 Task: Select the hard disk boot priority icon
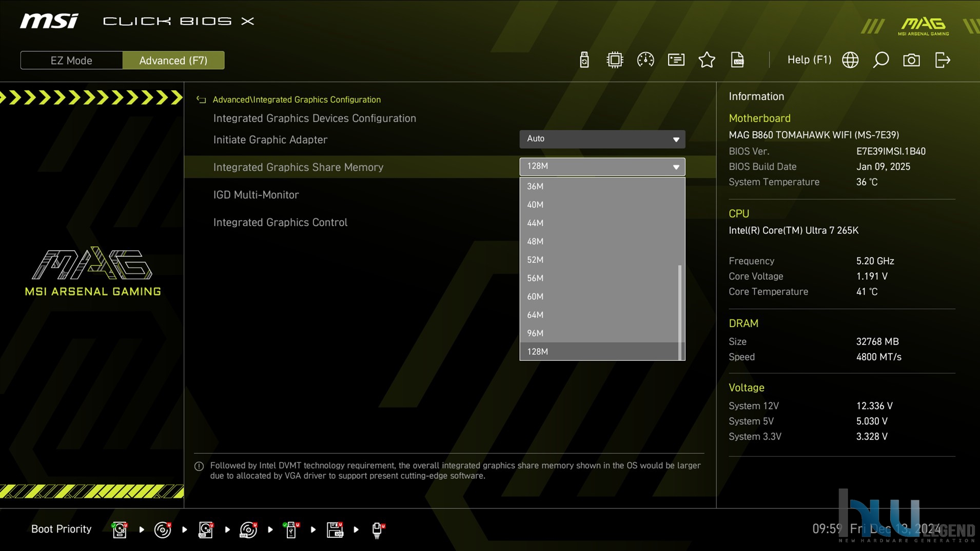pos(120,529)
